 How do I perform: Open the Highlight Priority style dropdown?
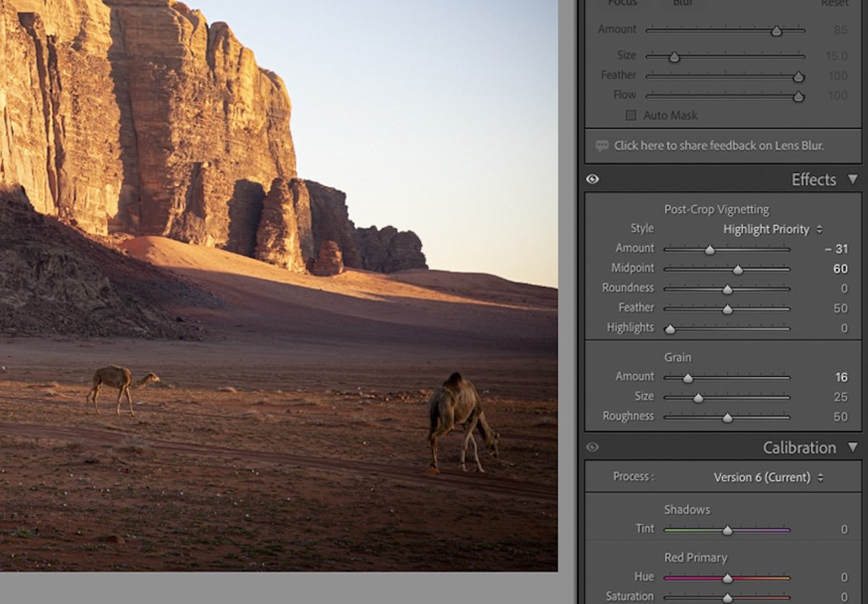[x=766, y=229]
